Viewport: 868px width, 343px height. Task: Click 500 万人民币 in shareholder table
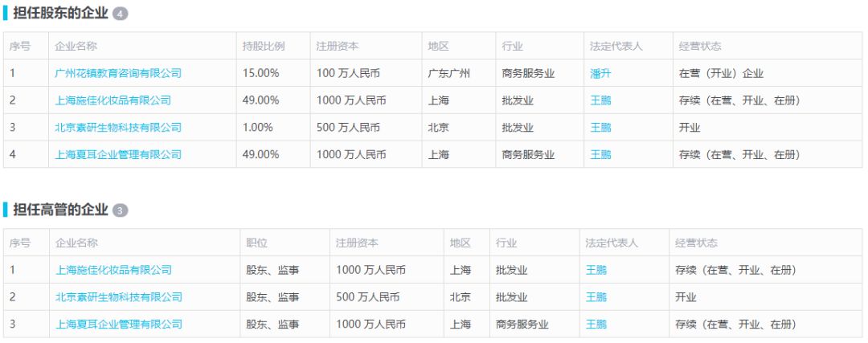click(x=348, y=127)
